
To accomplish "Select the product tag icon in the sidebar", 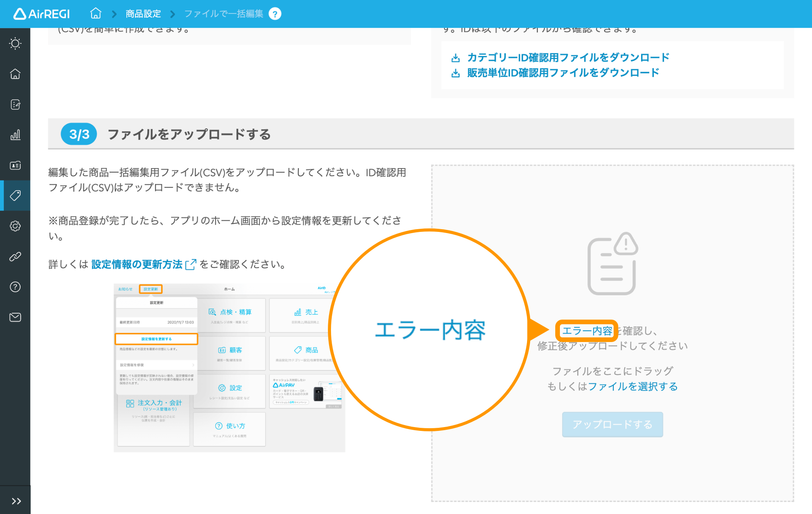I will point(15,196).
